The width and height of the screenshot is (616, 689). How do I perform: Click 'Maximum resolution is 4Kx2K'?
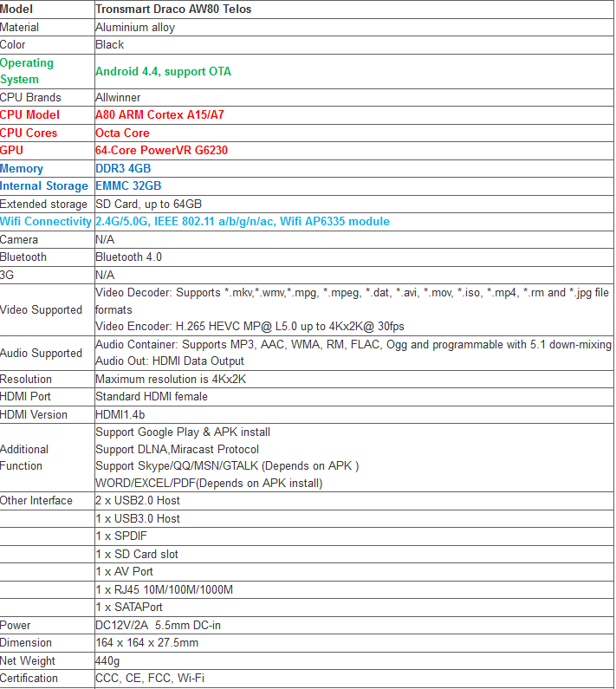point(171,380)
